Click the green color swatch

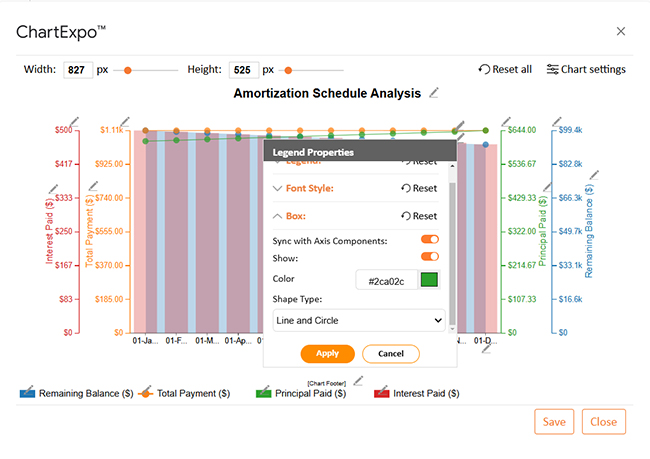point(430,279)
